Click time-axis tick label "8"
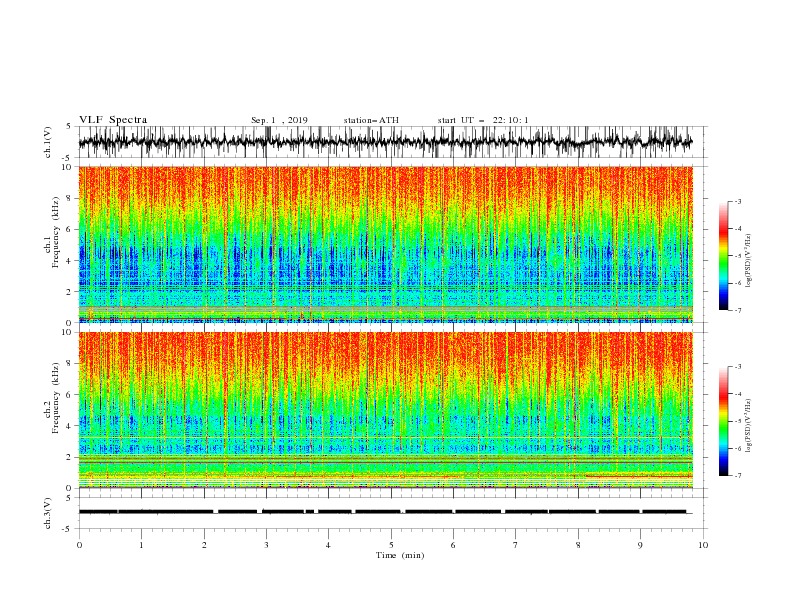Screen dimensions: 792x612 [x=578, y=545]
